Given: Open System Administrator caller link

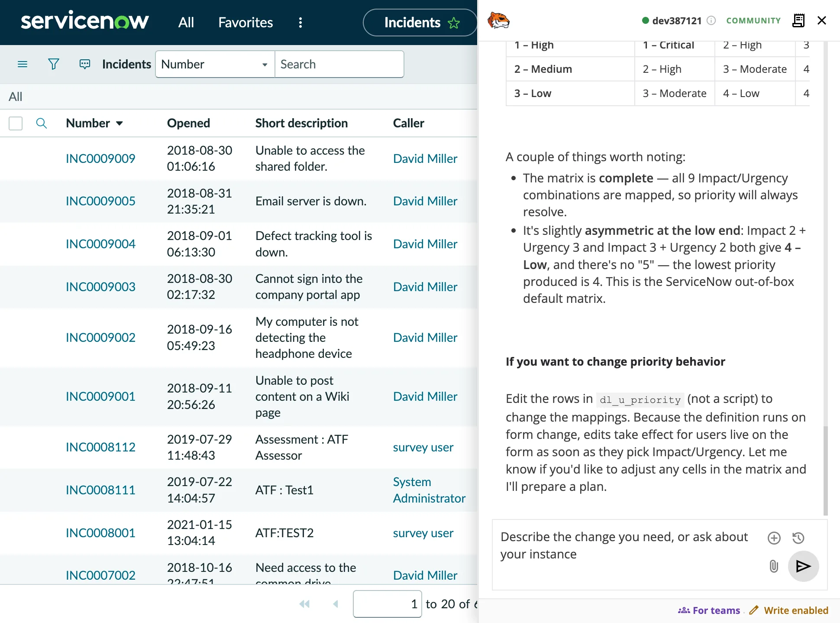Looking at the screenshot, I should (429, 490).
